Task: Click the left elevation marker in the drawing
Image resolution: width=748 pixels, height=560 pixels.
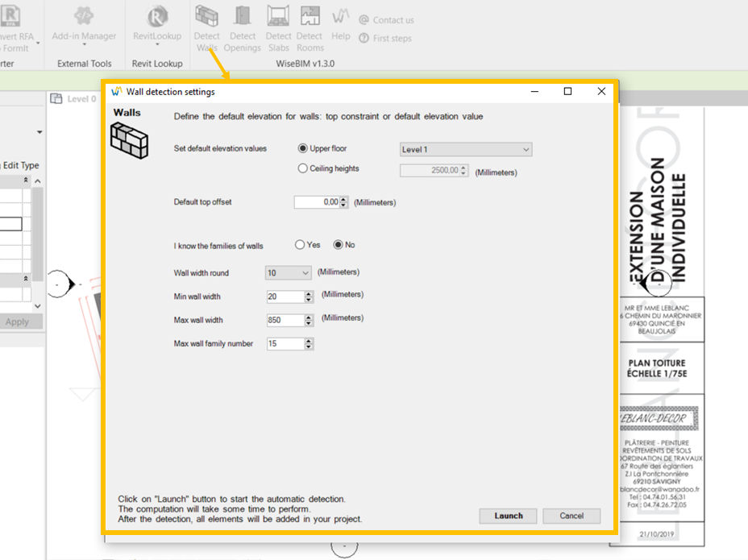Action: 61,284
